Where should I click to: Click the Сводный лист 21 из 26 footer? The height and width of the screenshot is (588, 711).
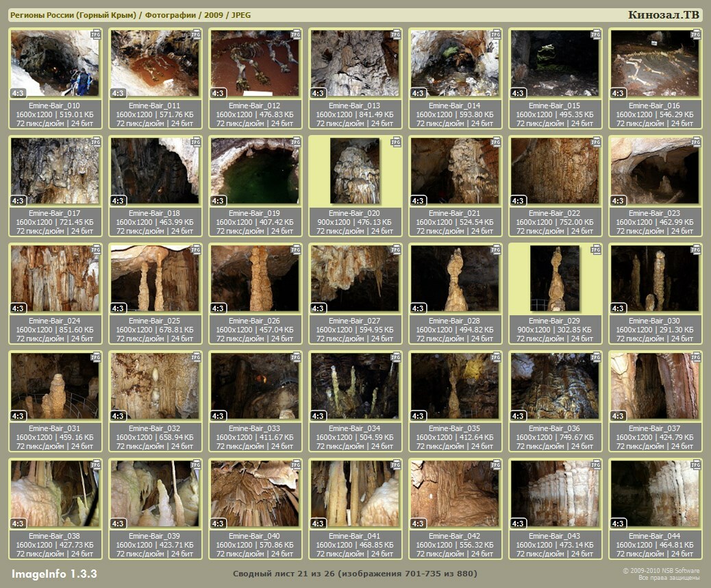(x=355, y=574)
